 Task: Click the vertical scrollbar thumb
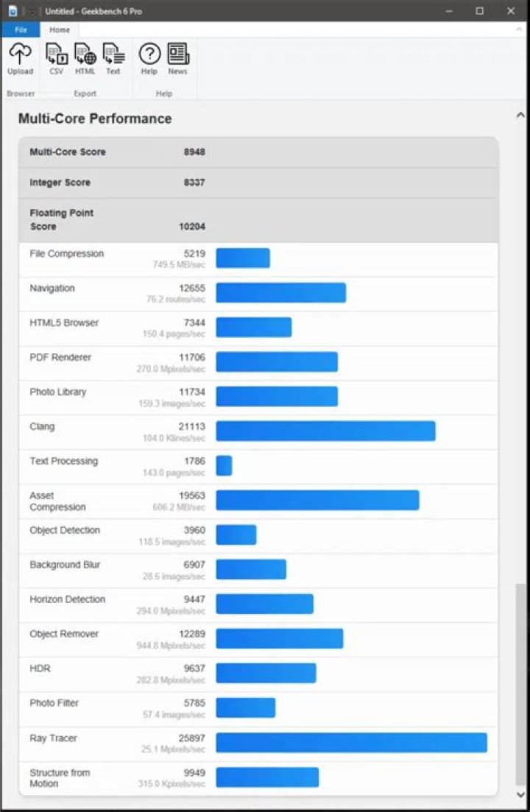click(x=521, y=685)
